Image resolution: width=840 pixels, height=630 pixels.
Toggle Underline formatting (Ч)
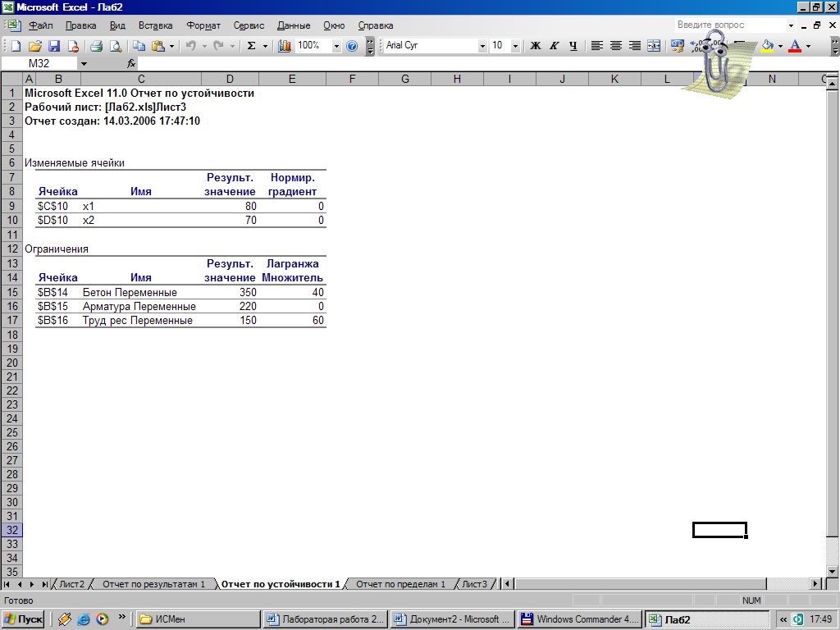[x=573, y=46]
